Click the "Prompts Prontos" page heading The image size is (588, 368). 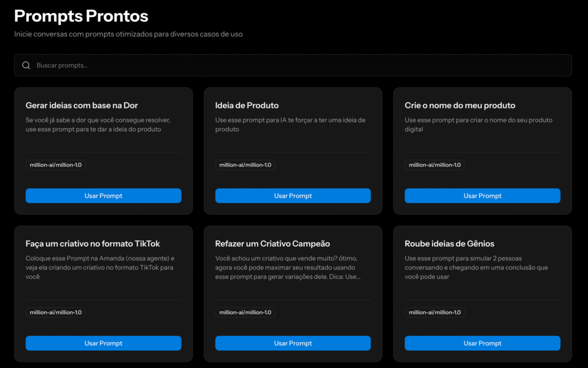click(81, 16)
